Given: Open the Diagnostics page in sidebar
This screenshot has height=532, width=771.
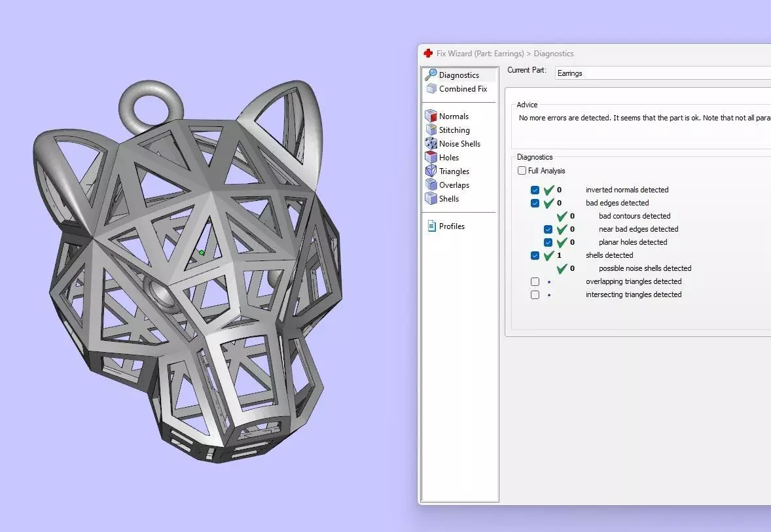Looking at the screenshot, I should tap(459, 75).
